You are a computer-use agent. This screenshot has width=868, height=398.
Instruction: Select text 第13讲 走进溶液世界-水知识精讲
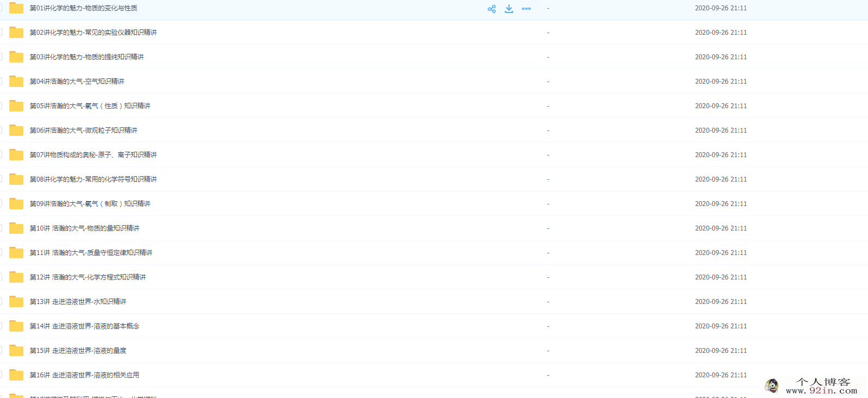(x=78, y=302)
